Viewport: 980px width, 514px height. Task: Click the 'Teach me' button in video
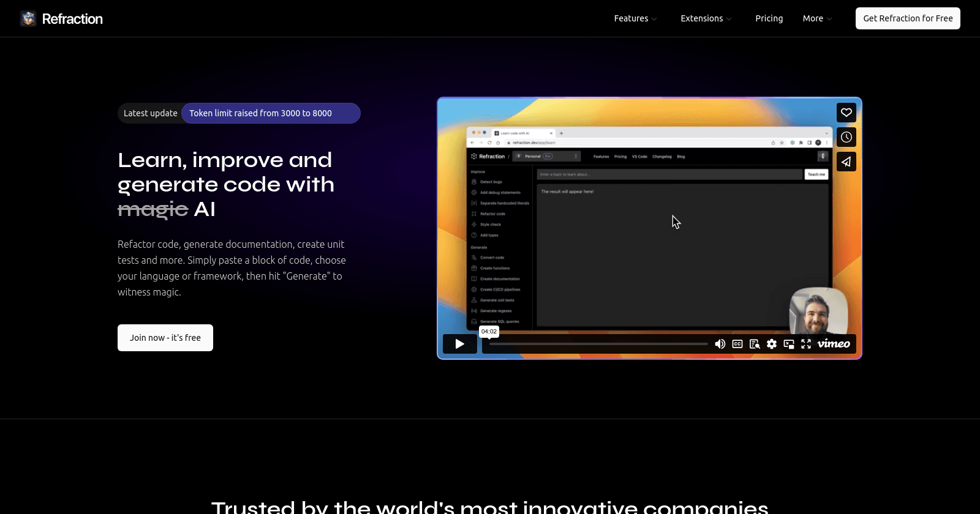click(816, 174)
